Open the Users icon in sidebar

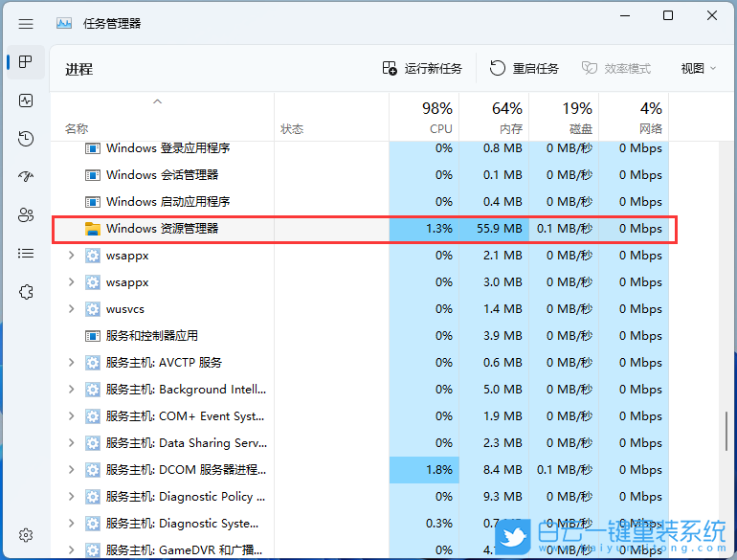26,214
